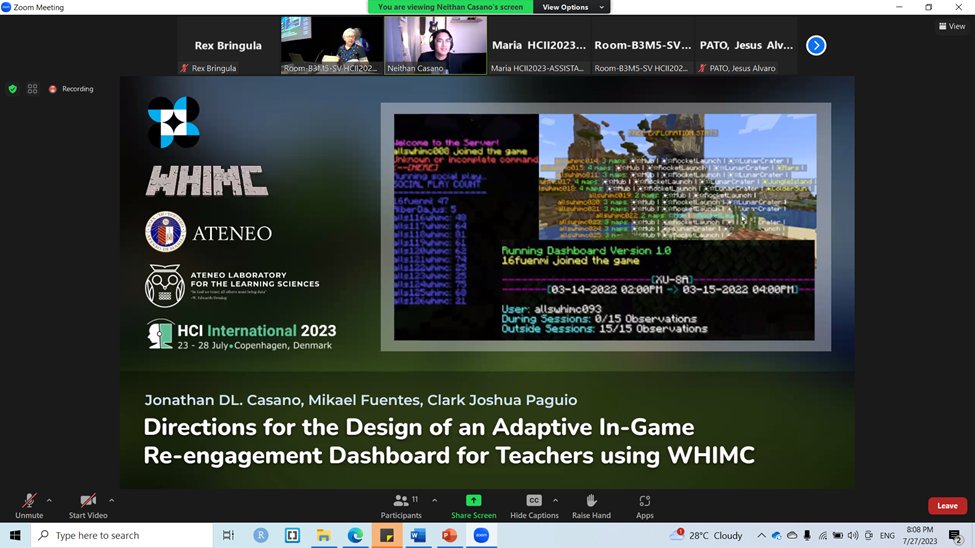Image resolution: width=975 pixels, height=548 pixels.
Task: Click muted mic icon on Rex Bringula's label
Action: (x=184, y=68)
